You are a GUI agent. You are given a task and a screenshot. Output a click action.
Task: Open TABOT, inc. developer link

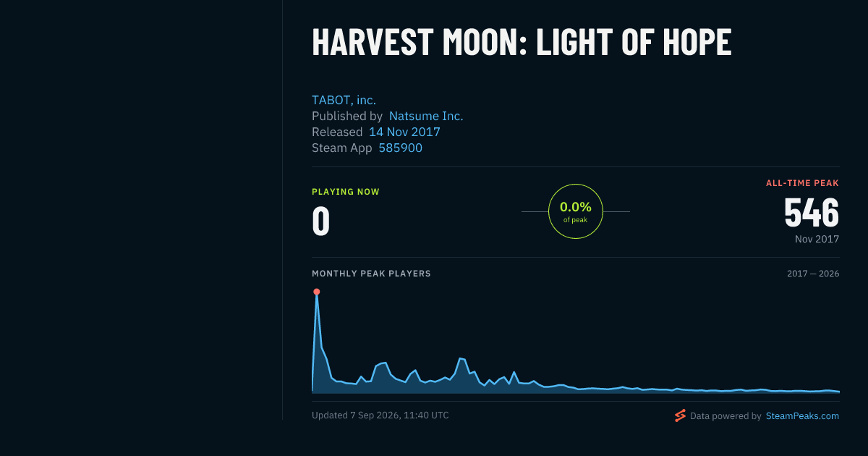344,100
